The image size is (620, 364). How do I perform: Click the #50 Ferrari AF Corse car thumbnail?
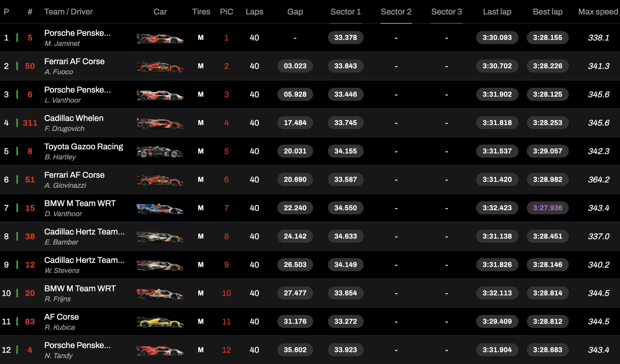pos(160,67)
